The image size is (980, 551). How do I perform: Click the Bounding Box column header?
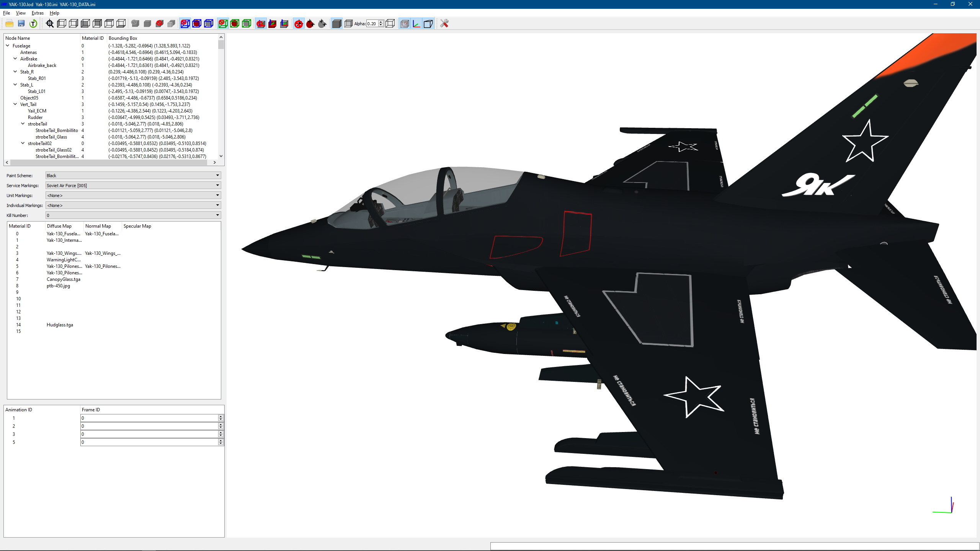pos(163,38)
